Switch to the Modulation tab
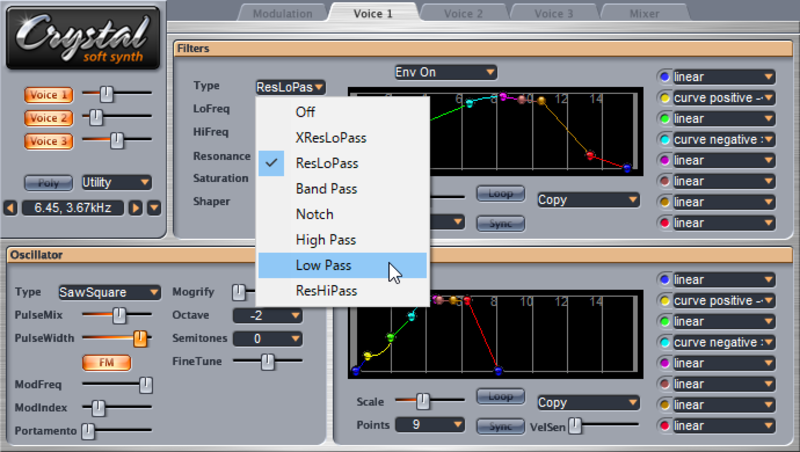Screen dimensions: 800x452 283,13
